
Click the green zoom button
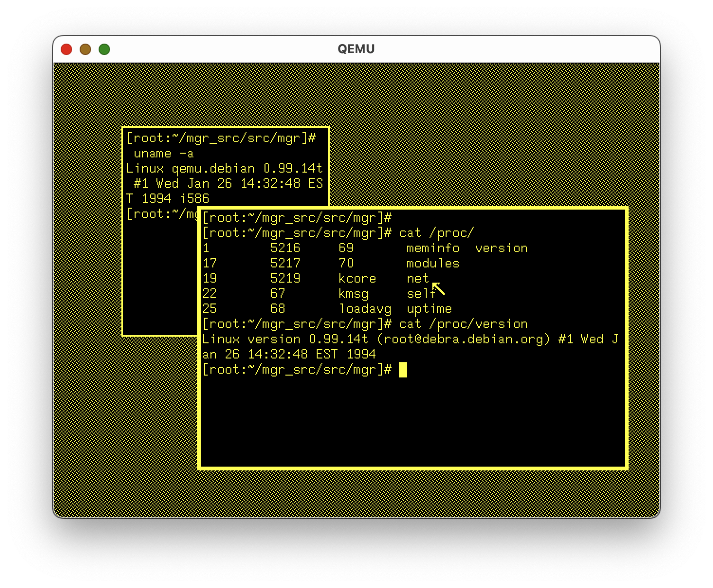(x=104, y=49)
